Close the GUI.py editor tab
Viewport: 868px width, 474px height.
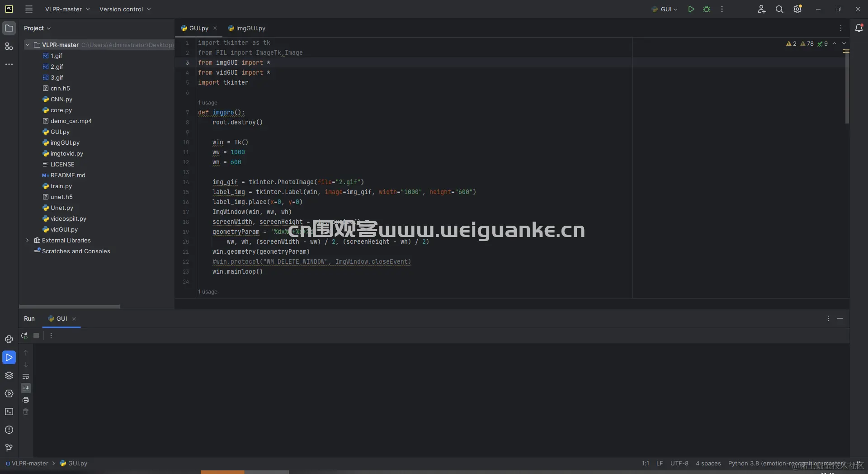(x=215, y=28)
